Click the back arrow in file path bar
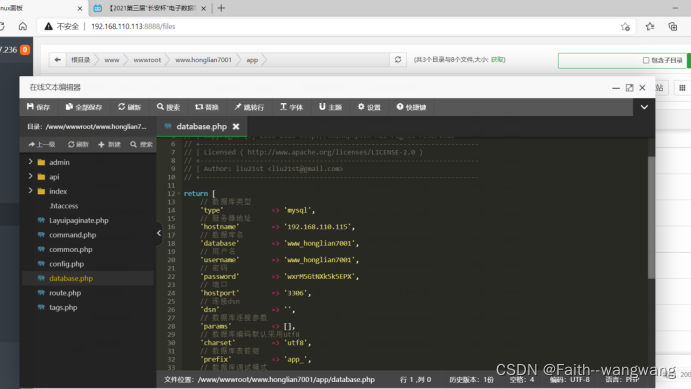691x389 pixels. pos(57,59)
